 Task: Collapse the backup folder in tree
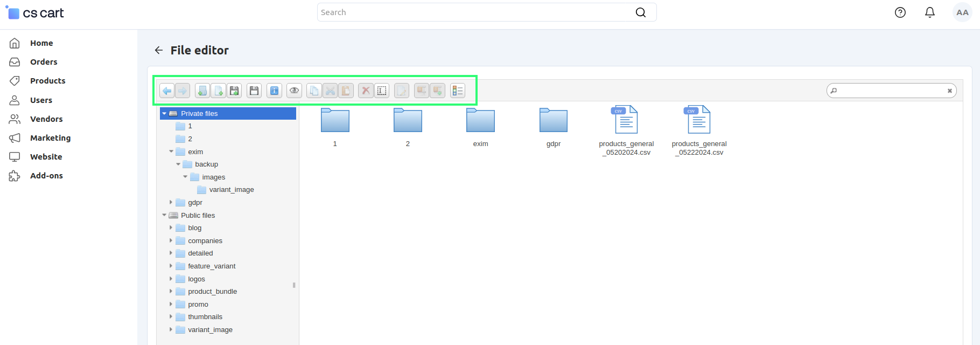click(x=178, y=164)
